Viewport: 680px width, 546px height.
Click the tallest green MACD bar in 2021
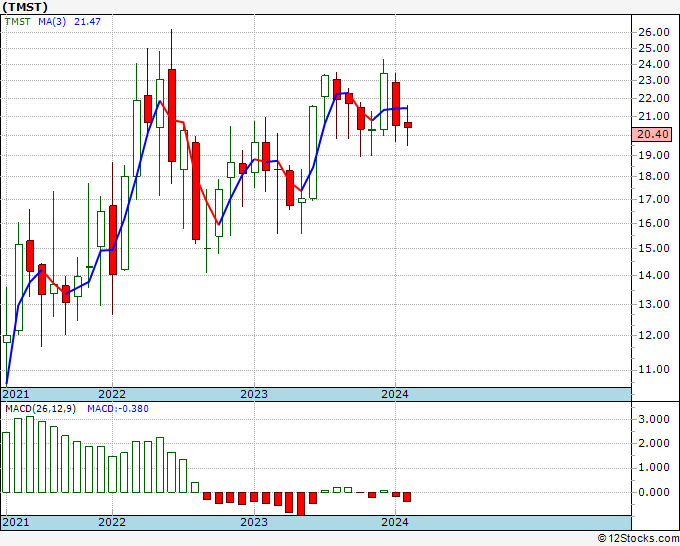pos(30,454)
